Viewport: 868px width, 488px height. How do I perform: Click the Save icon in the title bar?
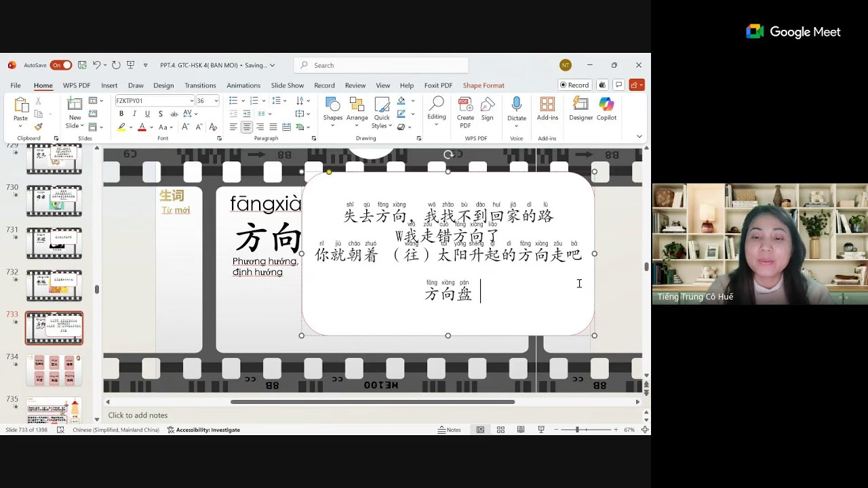[x=82, y=65]
